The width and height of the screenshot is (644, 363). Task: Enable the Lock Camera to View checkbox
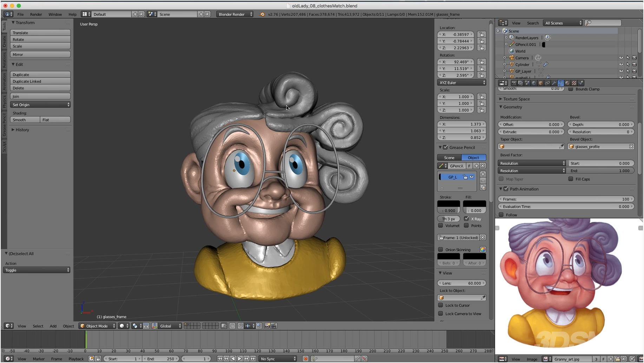(440, 313)
